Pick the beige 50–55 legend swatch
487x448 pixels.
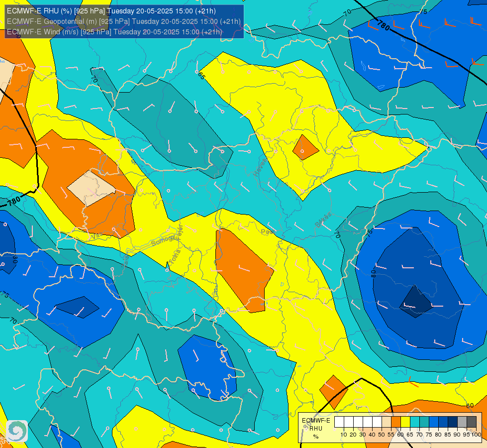[x=387, y=422]
